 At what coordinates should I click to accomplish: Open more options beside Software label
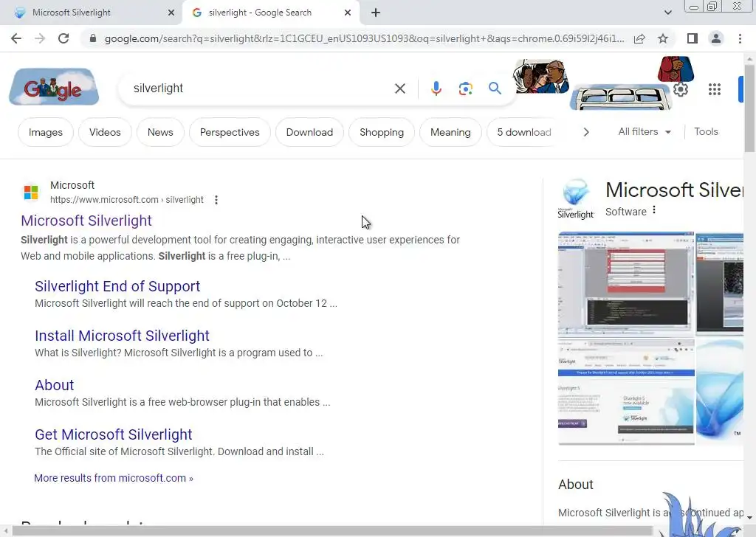pyautogui.click(x=654, y=210)
